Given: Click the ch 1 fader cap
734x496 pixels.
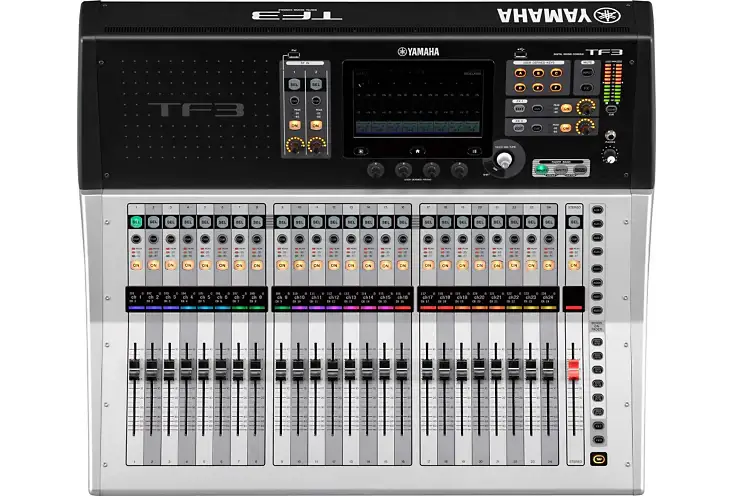Looking at the screenshot, I should tap(134, 369).
